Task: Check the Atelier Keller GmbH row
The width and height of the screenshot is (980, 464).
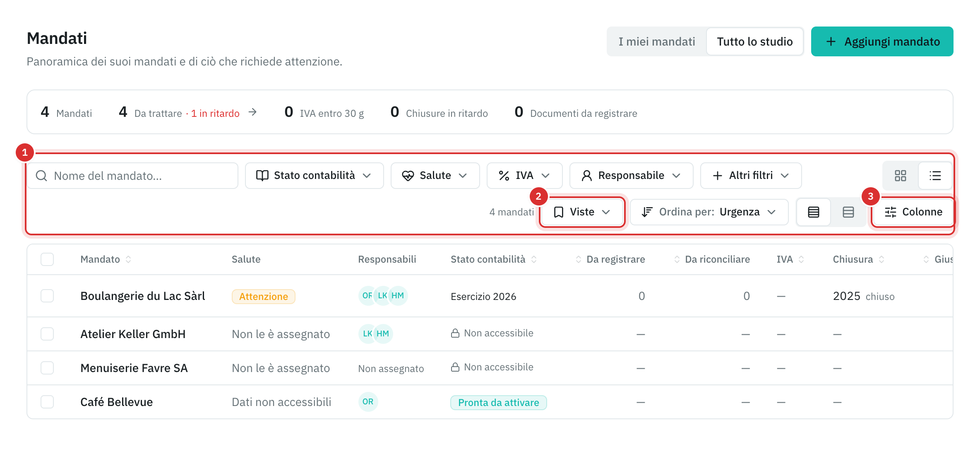Action: pyautogui.click(x=47, y=334)
